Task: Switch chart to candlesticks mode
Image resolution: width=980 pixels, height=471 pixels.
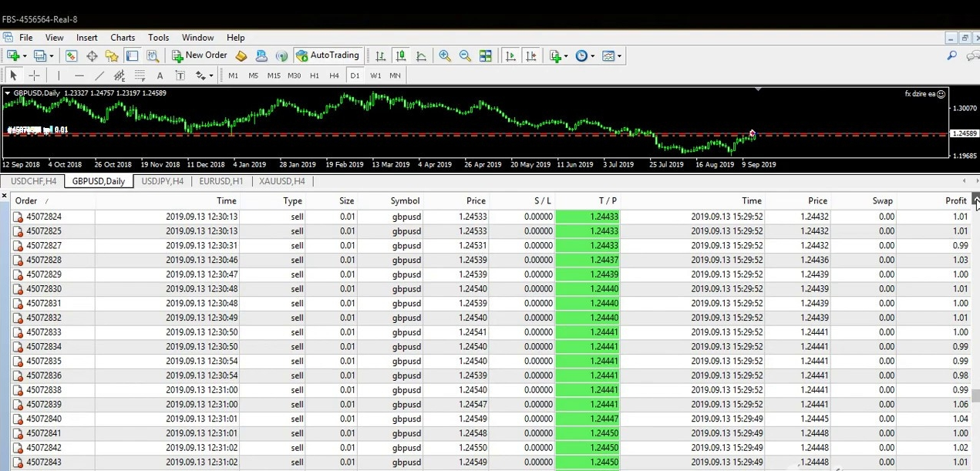Action: pos(400,56)
